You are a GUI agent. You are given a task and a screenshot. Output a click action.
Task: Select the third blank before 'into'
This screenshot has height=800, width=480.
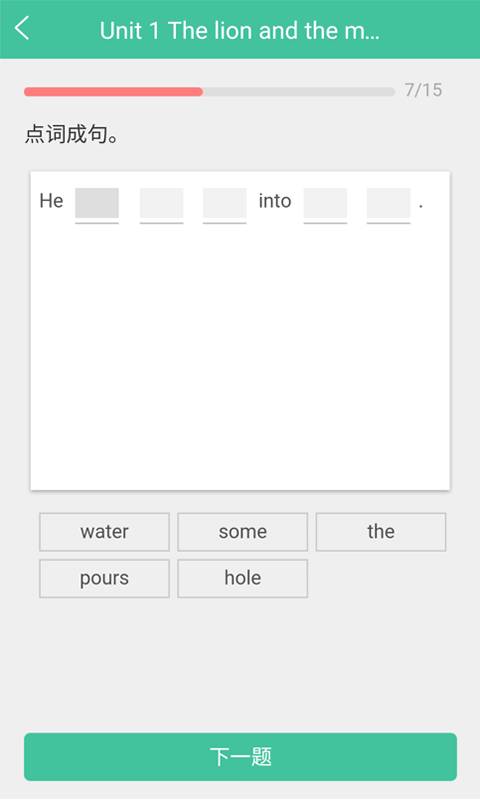pos(224,204)
